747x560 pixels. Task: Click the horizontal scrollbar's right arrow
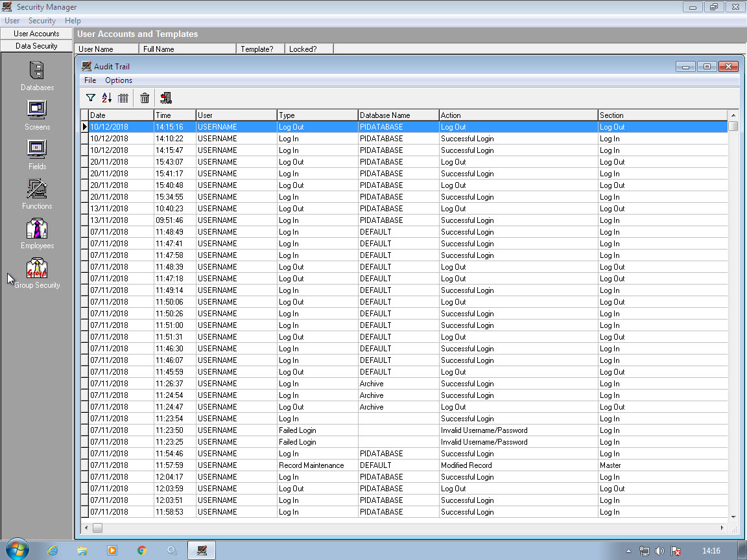[x=721, y=528]
